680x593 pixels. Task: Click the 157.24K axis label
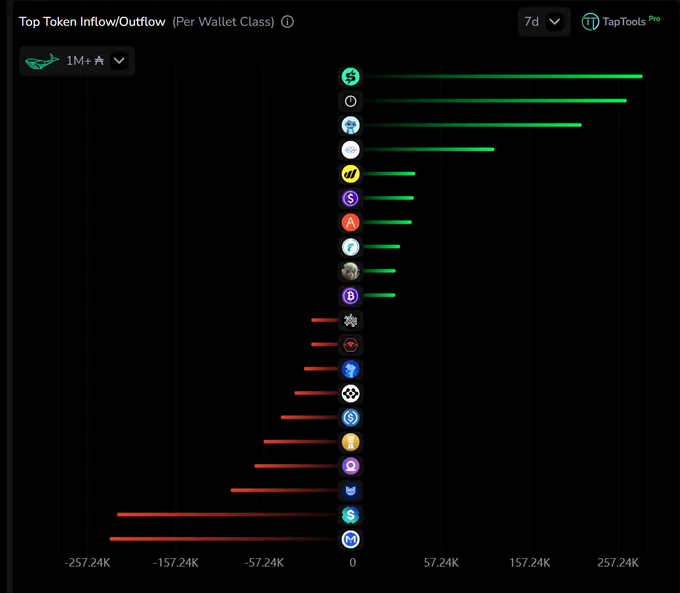pyautogui.click(x=530, y=563)
